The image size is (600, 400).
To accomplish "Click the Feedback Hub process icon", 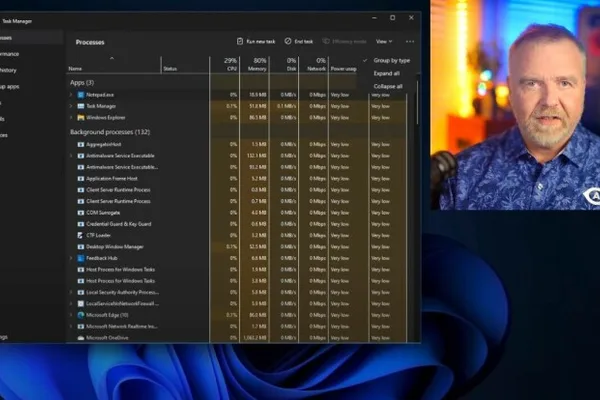I will 81,258.
